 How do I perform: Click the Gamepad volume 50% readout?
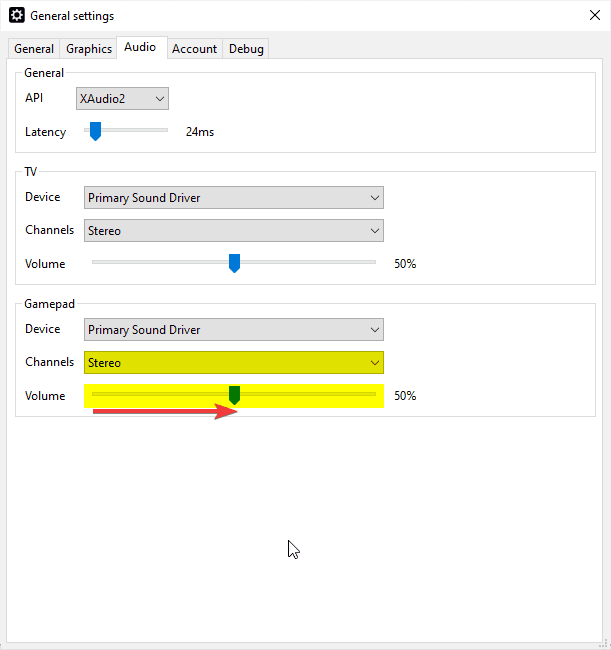pyautogui.click(x=405, y=396)
